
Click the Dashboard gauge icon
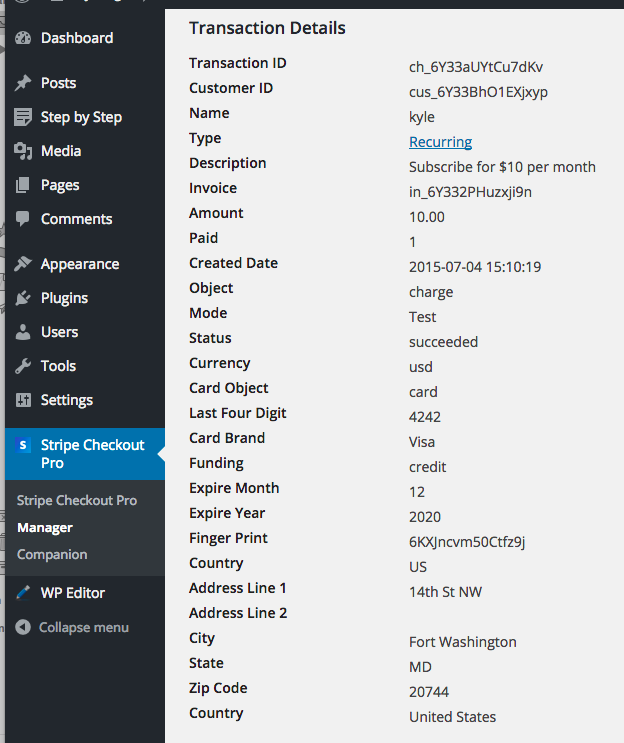click(23, 38)
